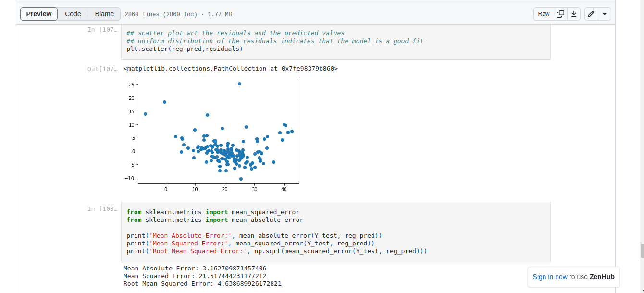Click the Raw button
This screenshot has height=293, width=644.
[544, 14]
